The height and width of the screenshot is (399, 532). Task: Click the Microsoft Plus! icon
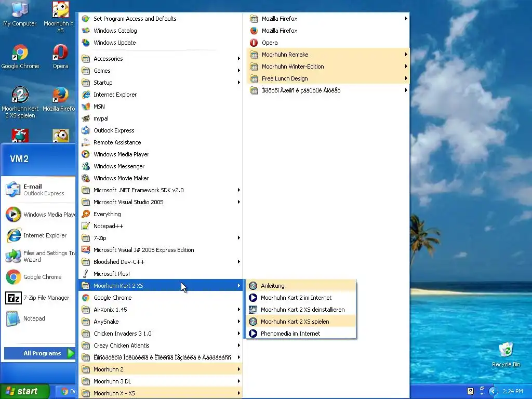(86, 273)
